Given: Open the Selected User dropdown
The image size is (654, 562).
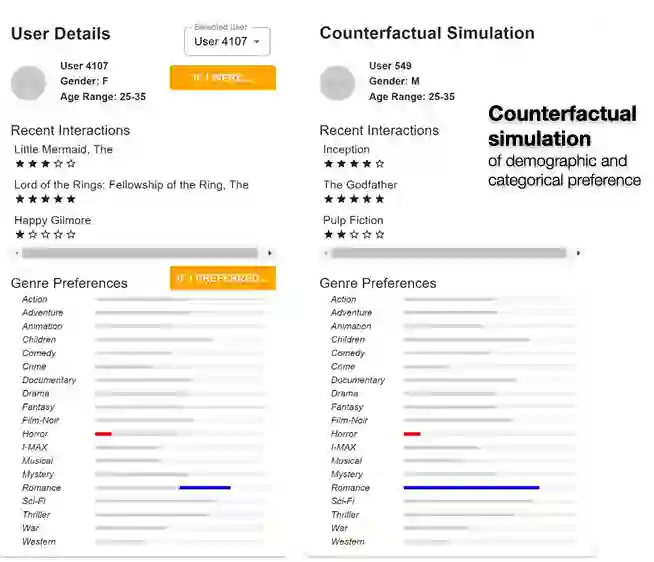Looking at the screenshot, I should [x=227, y=41].
